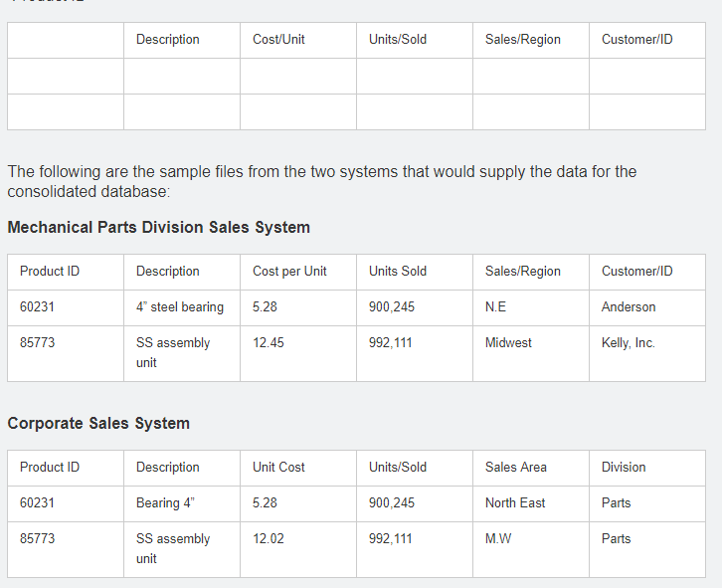Click customer 'Anderson' cell

(x=629, y=307)
